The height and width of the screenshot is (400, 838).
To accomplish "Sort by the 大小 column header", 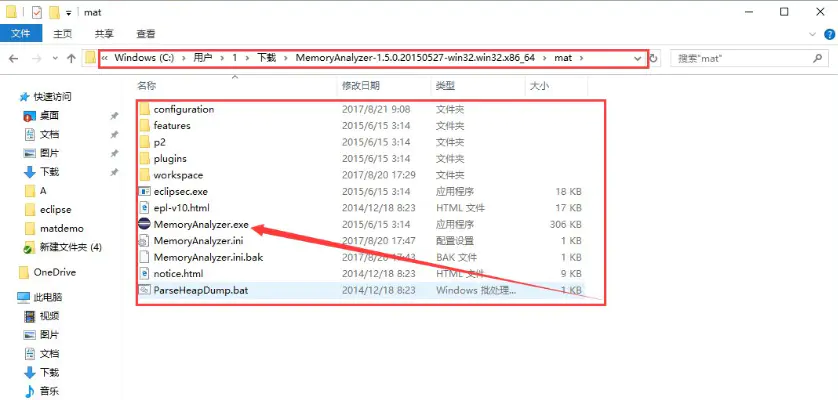I will pyautogui.click(x=539, y=86).
